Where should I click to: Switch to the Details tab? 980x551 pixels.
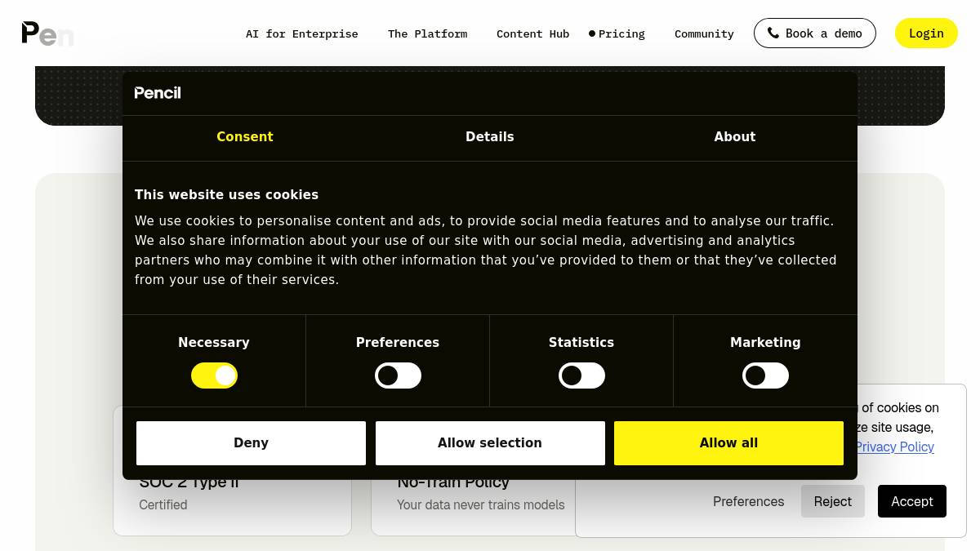pos(490,137)
